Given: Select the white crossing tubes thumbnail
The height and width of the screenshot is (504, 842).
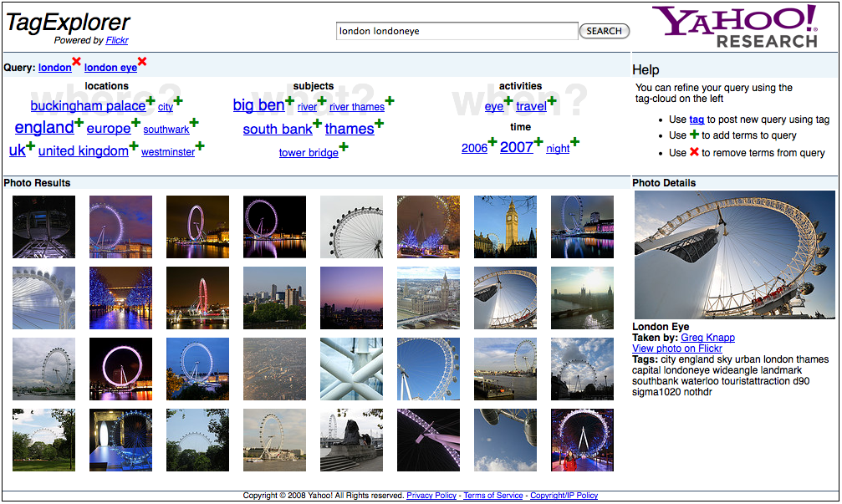Looking at the screenshot, I should [x=352, y=369].
